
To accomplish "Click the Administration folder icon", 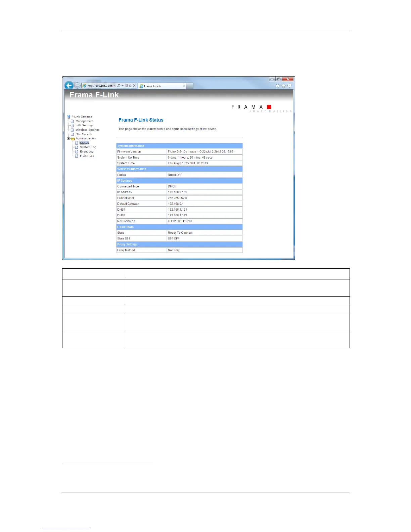I will tap(73, 138).
